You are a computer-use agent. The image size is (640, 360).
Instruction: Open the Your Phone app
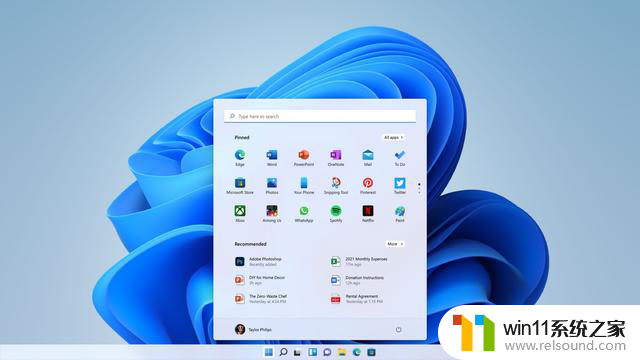(304, 186)
